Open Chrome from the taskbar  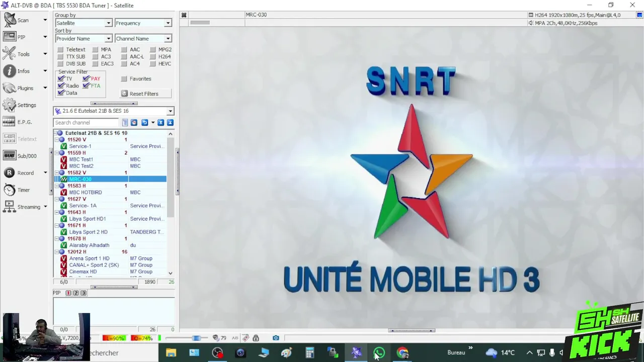point(403,353)
